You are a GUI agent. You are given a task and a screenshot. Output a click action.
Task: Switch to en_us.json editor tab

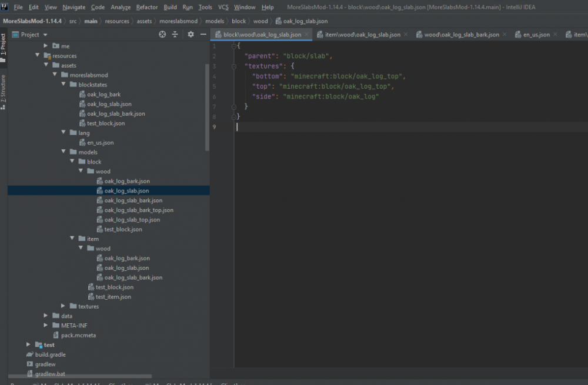pyautogui.click(x=536, y=35)
